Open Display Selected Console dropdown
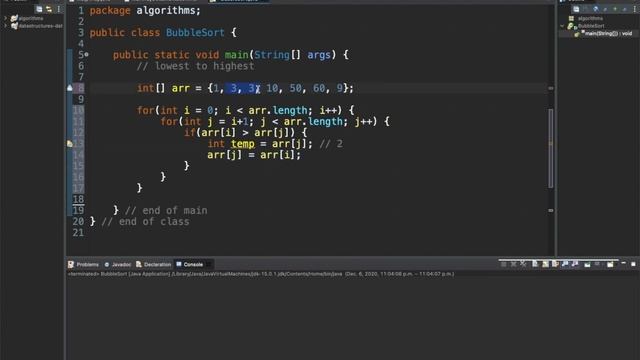 [597, 264]
